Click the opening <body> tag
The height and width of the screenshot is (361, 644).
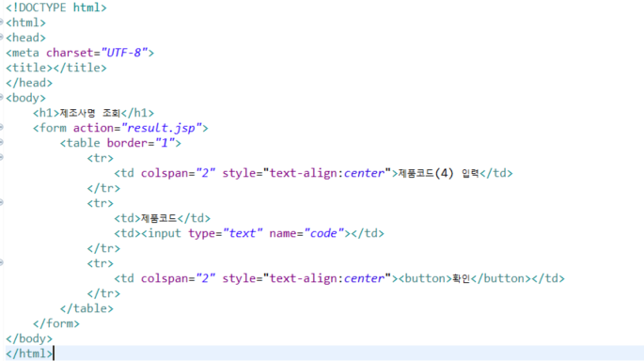[x=26, y=98]
